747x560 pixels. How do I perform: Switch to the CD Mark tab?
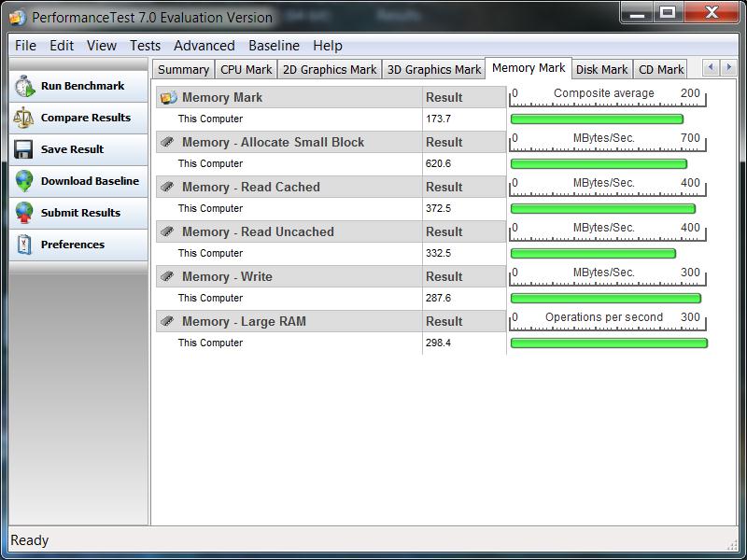[x=661, y=69]
